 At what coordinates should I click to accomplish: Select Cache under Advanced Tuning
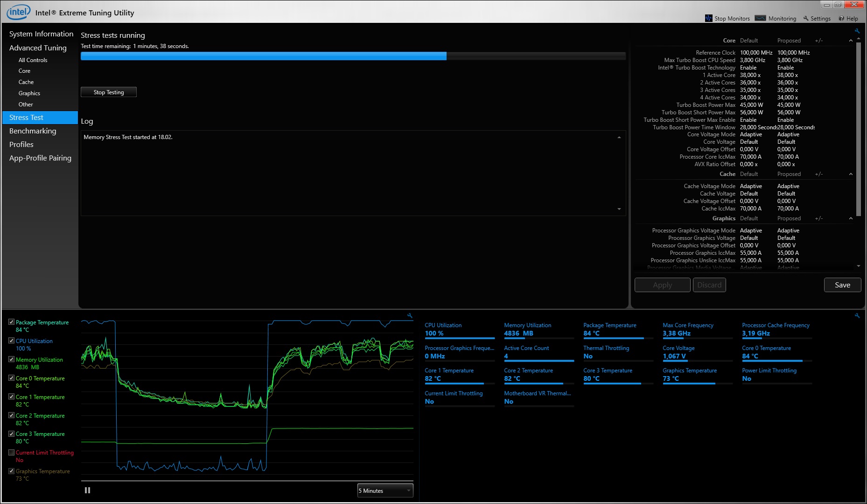tap(26, 82)
